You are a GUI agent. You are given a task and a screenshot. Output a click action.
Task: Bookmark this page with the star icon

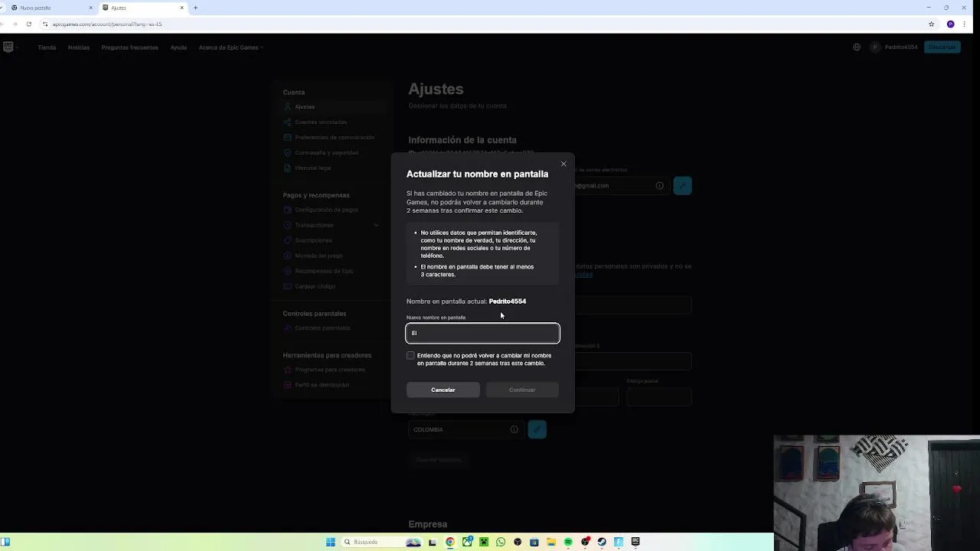[x=932, y=24]
